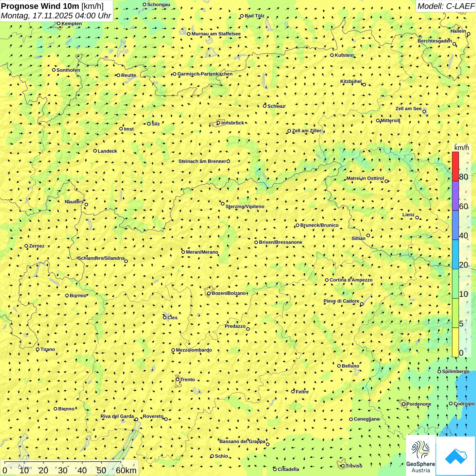Click the yellow 0 km/h legend color
476x476 pixels.
click(x=455, y=342)
